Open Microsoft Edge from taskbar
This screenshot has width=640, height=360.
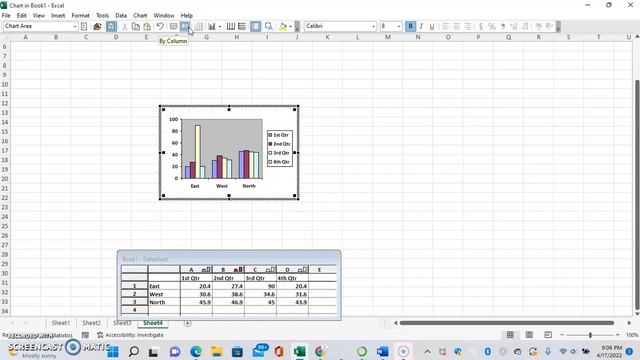point(196,351)
